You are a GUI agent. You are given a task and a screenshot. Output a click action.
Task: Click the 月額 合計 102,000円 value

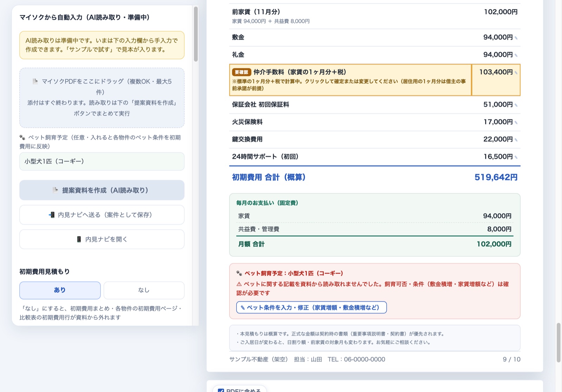[x=494, y=244]
